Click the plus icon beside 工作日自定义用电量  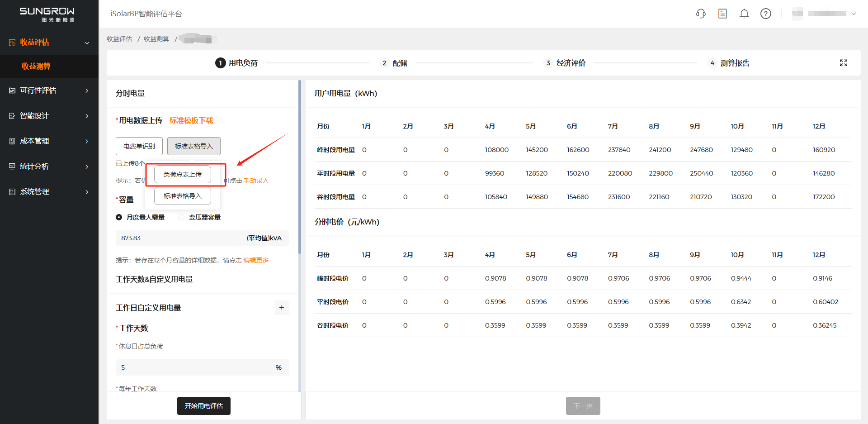click(x=282, y=308)
